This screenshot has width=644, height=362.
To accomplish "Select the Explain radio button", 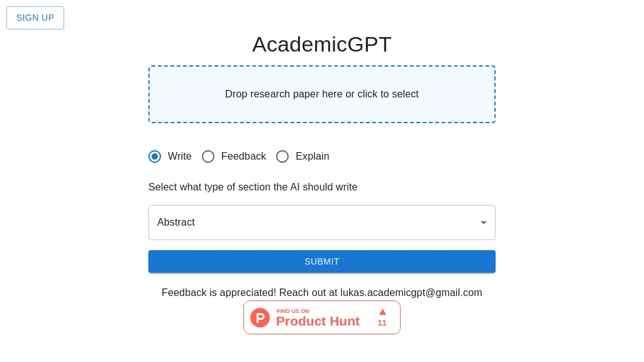I will tap(282, 156).
